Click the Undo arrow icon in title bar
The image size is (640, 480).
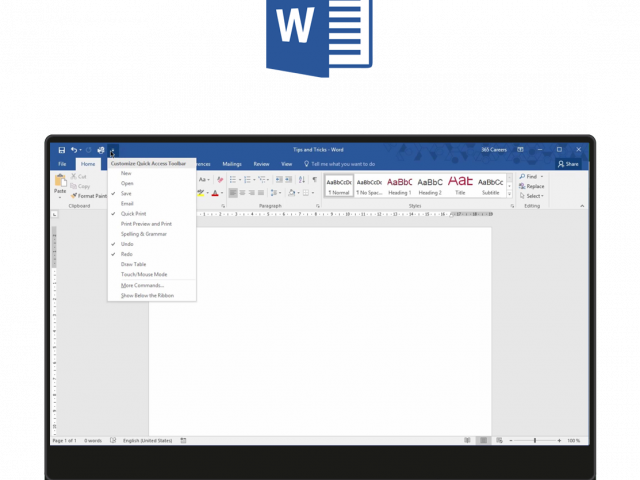click(74, 150)
